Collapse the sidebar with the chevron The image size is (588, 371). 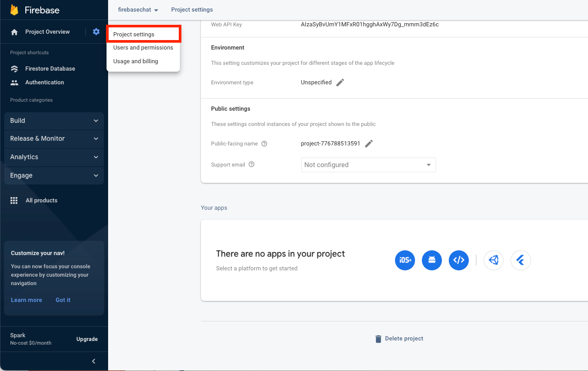pos(94,362)
